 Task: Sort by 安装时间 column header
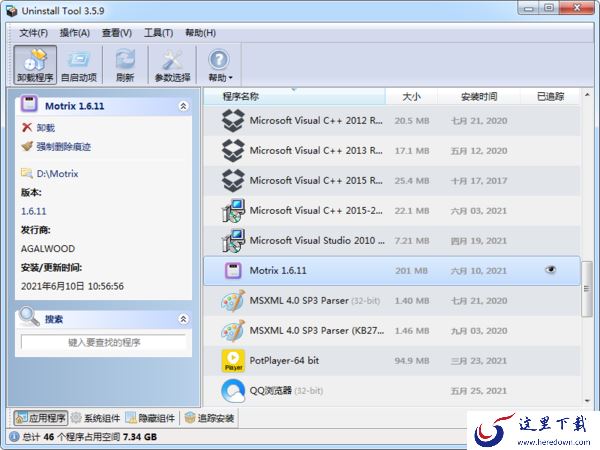click(x=479, y=96)
